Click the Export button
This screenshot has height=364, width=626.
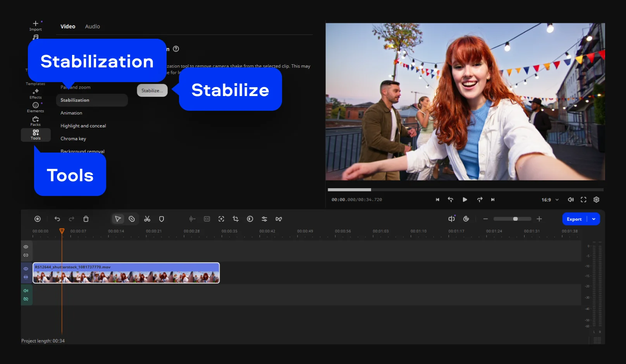[574, 219]
